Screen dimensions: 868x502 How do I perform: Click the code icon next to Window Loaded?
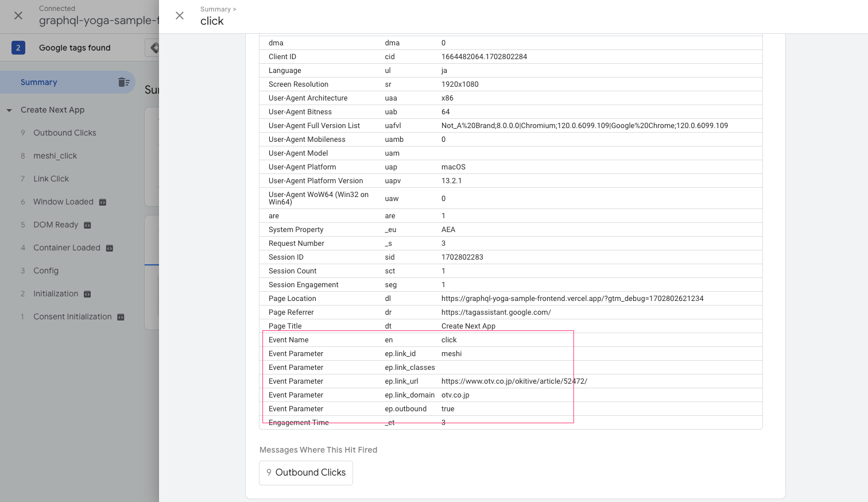point(103,202)
